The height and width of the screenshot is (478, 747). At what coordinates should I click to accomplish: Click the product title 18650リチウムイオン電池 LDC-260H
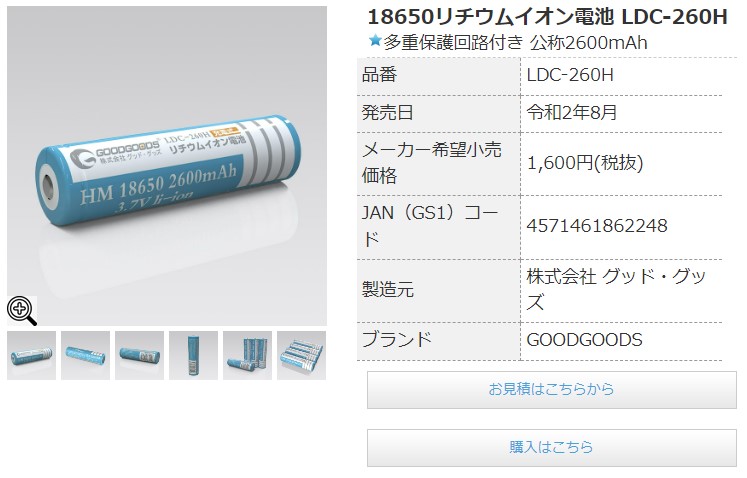coord(547,17)
